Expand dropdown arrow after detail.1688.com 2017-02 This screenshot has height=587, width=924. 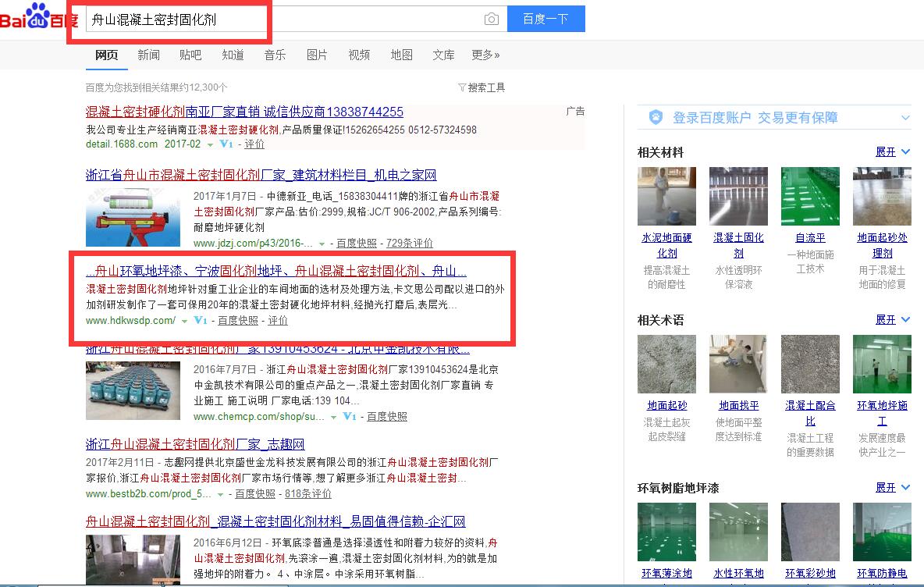point(210,144)
